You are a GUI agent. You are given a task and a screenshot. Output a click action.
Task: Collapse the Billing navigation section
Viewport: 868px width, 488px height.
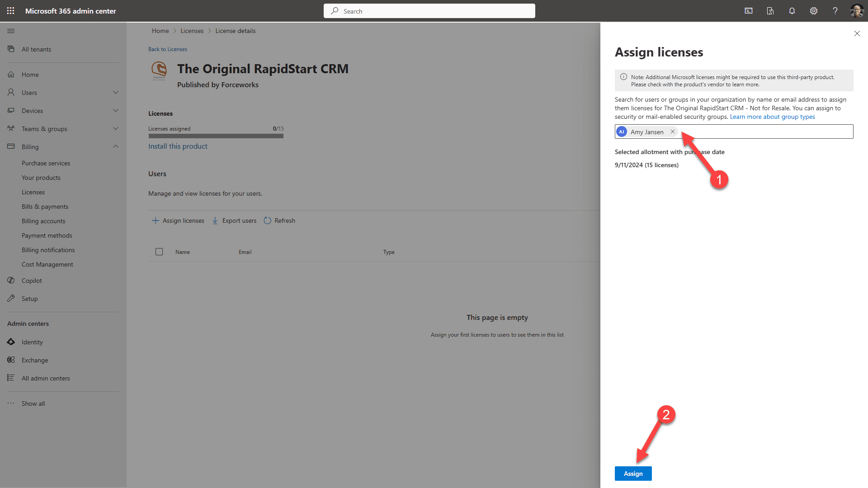(x=116, y=146)
